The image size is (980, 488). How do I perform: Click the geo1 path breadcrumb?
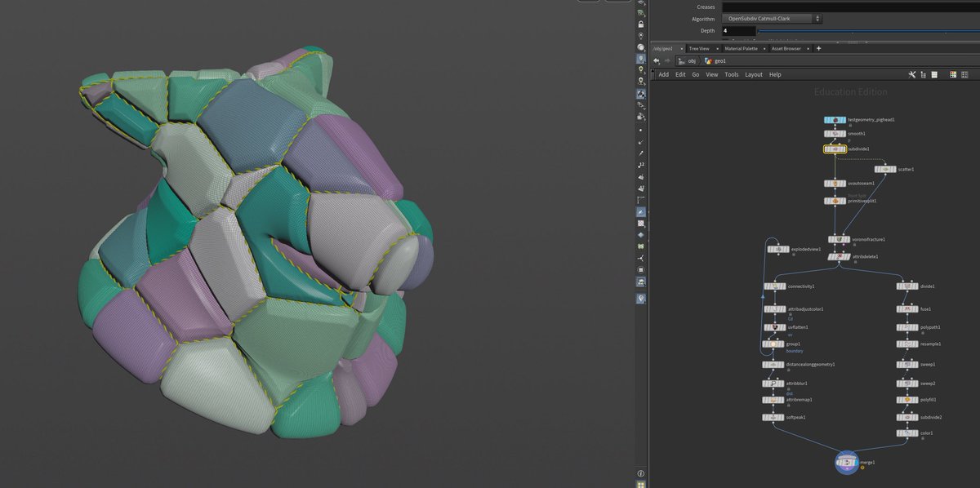coord(715,61)
